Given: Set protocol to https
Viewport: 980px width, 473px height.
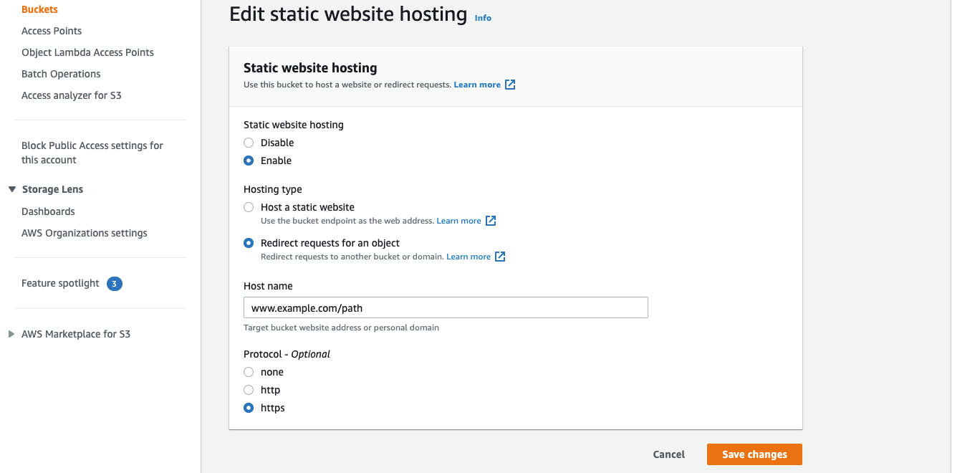Looking at the screenshot, I should (249, 408).
